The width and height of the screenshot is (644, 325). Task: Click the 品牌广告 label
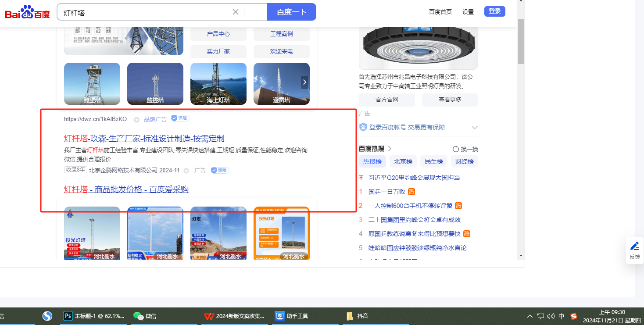(x=155, y=119)
